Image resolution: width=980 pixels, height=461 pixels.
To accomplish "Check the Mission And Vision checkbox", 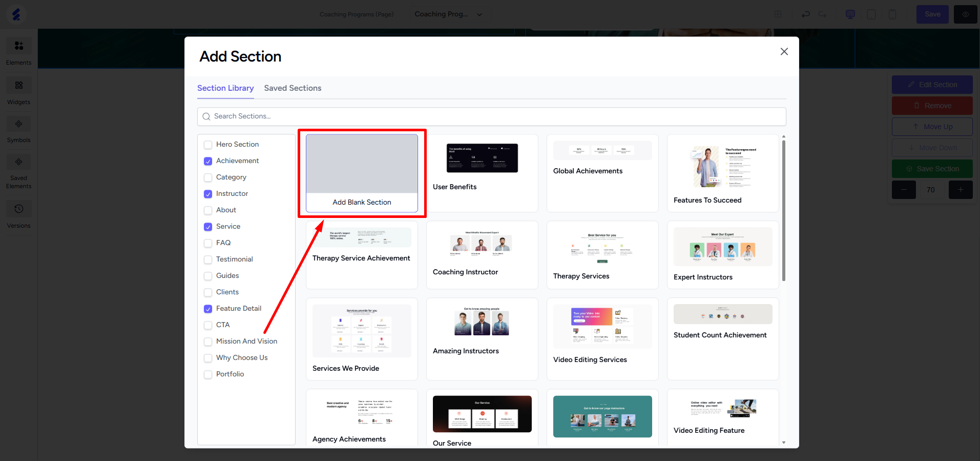I will click(208, 342).
